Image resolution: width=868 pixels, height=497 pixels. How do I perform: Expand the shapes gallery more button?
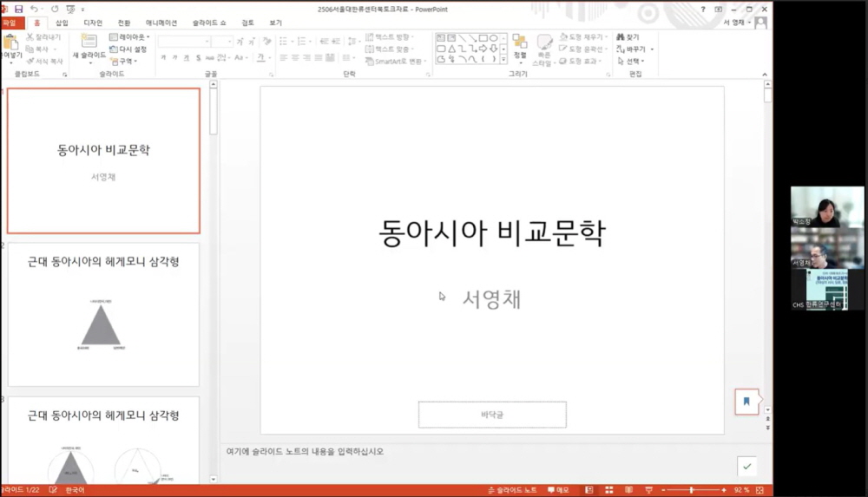click(x=503, y=59)
